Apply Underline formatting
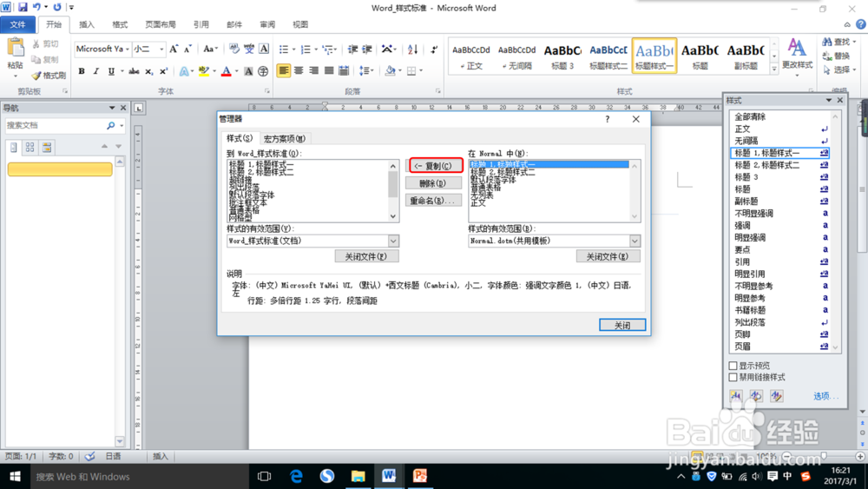The height and width of the screenshot is (489, 868). click(x=111, y=71)
